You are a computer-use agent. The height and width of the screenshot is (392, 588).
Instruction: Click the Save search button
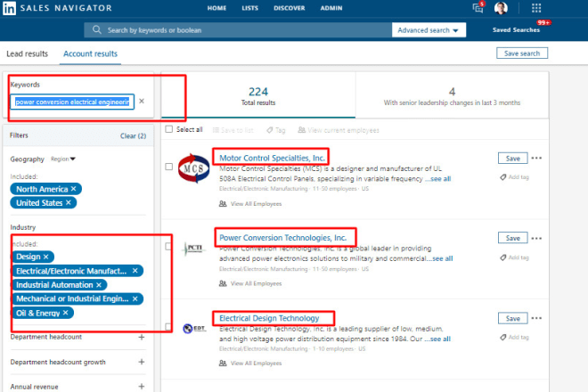point(522,53)
